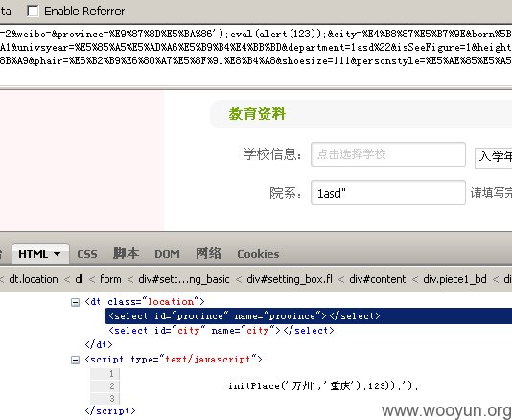Screen dimensions: 512x420
Task: Switch to the DOM tab
Action: tap(167, 254)
